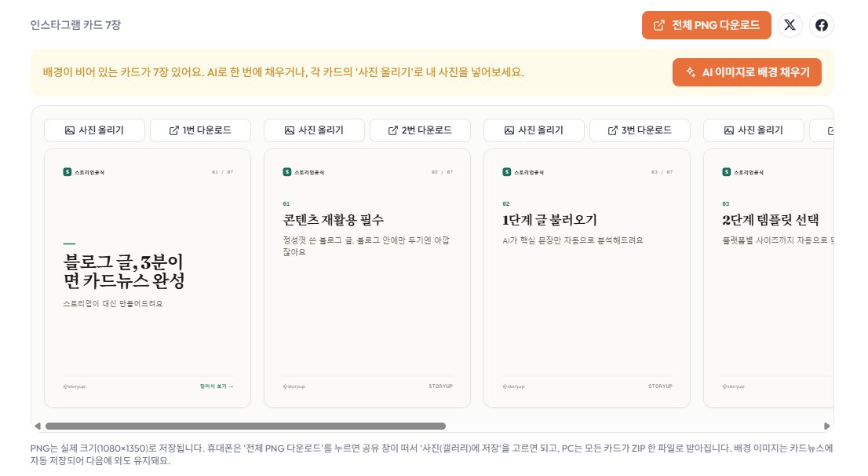This screenshot has width=868, height=476.
Task: Click green S logo on card 02/07
Action: point(286,172)
